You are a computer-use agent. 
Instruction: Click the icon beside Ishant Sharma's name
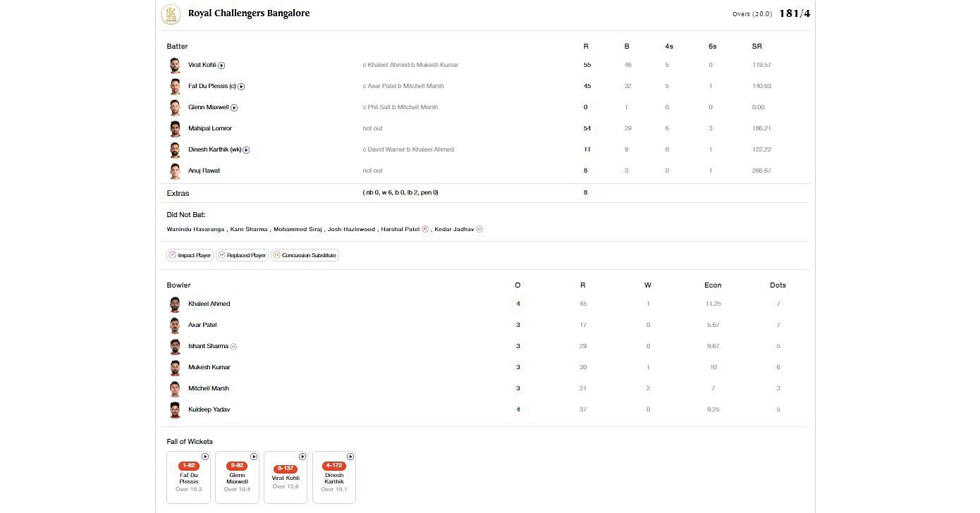click(233, 347)
